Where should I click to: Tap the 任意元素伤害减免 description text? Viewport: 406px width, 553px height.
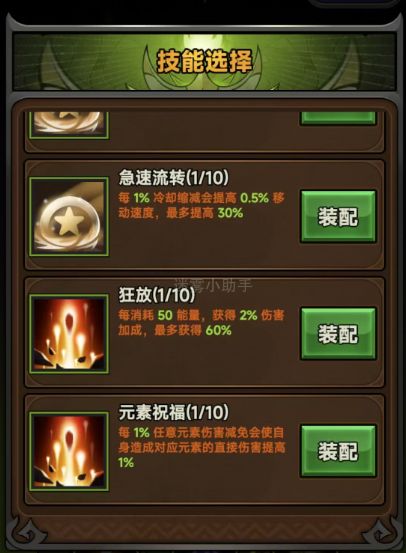(201, 447)
